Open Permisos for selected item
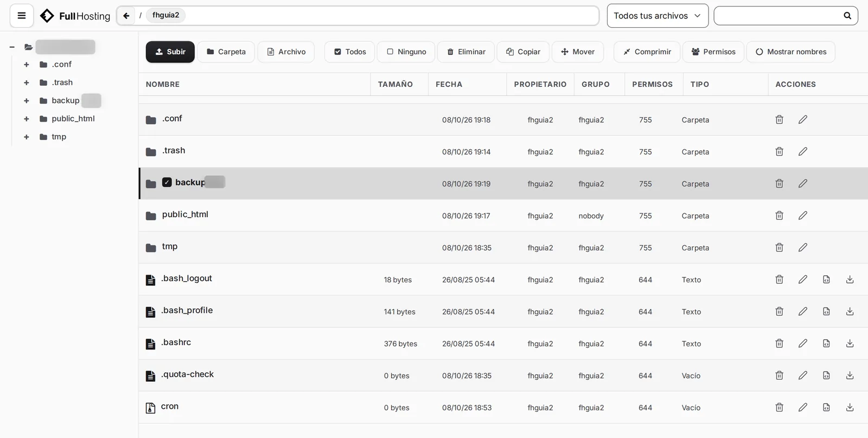This screenshot has width=868, height=438. coord(713,52)
